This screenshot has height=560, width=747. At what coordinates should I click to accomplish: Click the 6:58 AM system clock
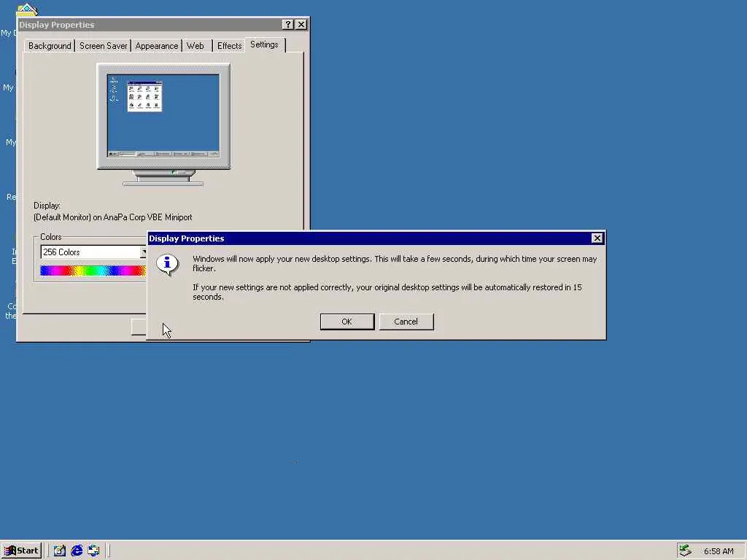(719, 551)
